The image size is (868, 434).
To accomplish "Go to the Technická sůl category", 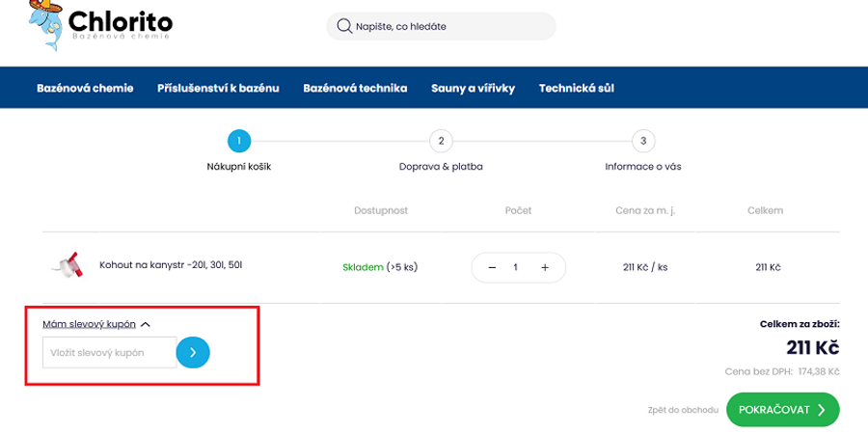I will coord(576,88).
